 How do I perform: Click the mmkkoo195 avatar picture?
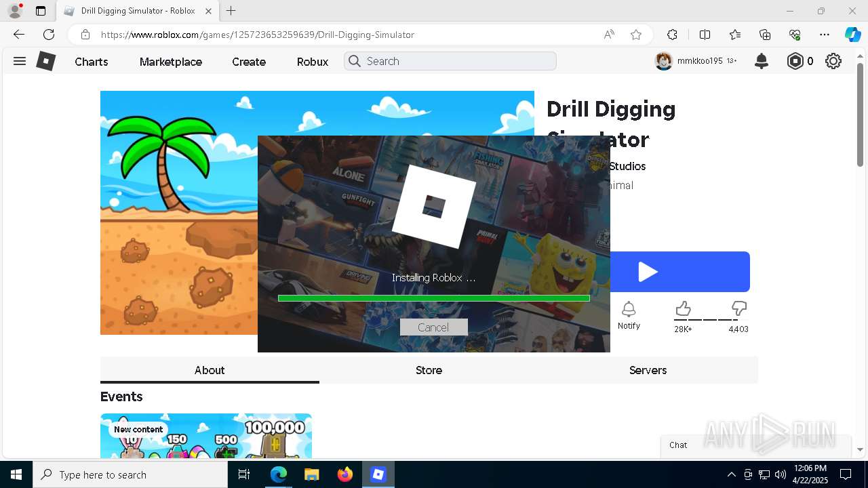coord(663,61)
